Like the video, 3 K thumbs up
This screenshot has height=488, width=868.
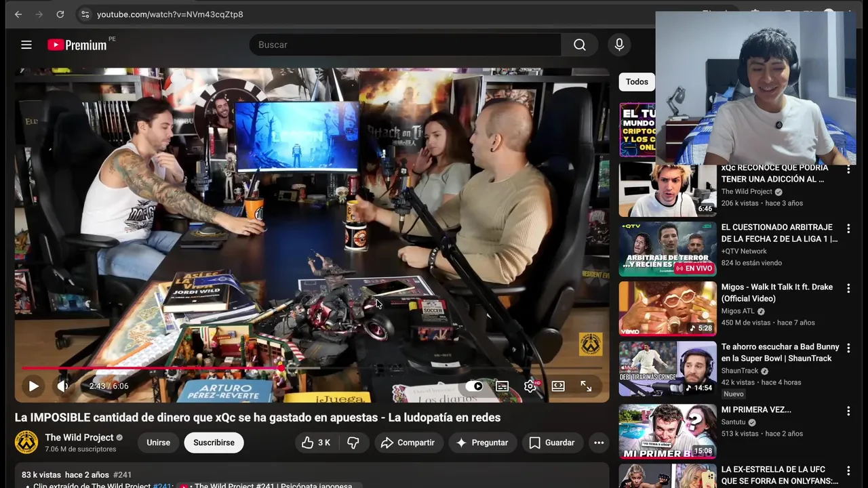click(316, 443)
